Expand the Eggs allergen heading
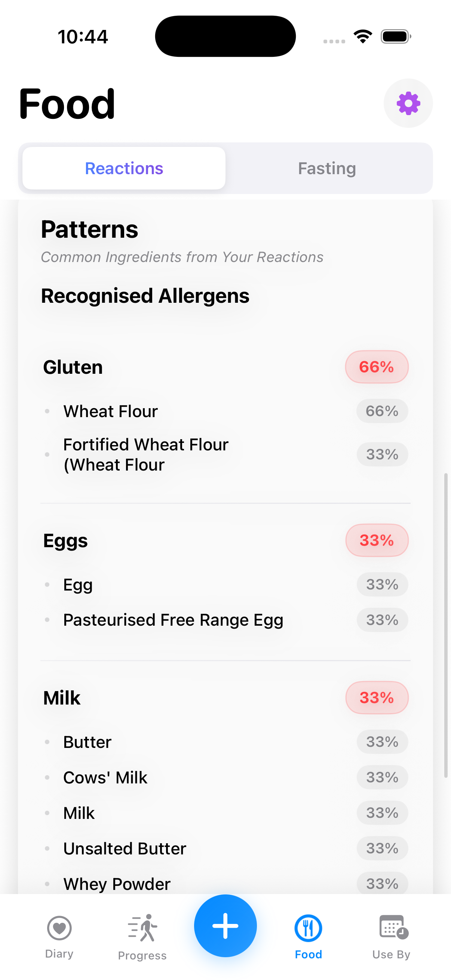The height and width of the screenshot is (980, 451). coord(65,540)
